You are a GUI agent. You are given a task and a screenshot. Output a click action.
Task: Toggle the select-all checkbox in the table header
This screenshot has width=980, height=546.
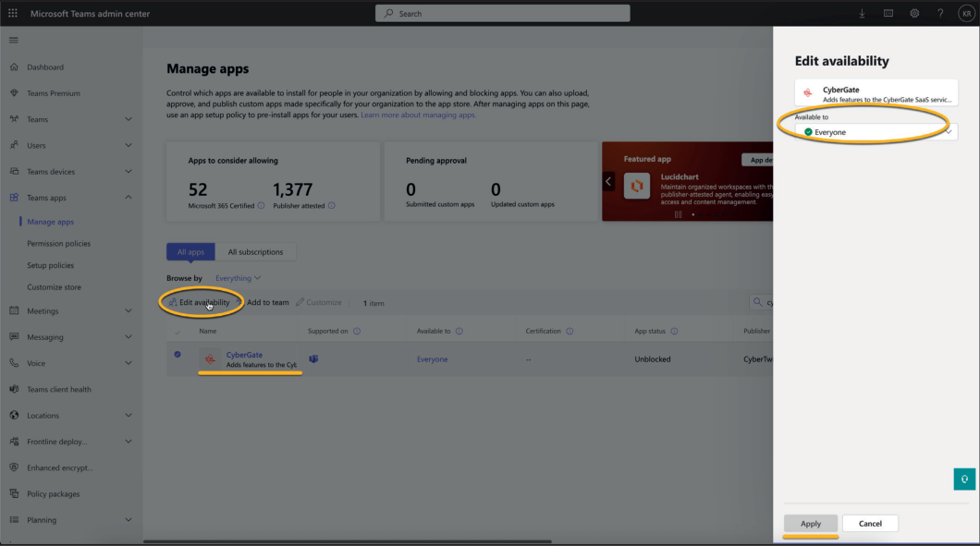point(178,330)
